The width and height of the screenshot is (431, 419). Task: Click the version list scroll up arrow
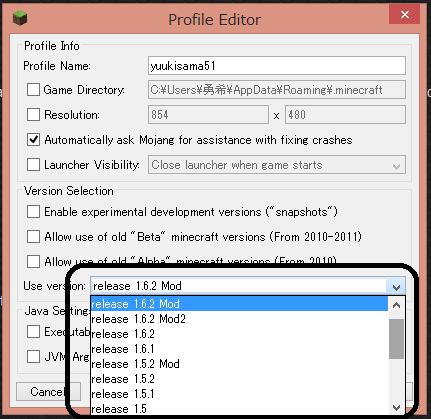(396, 305)
